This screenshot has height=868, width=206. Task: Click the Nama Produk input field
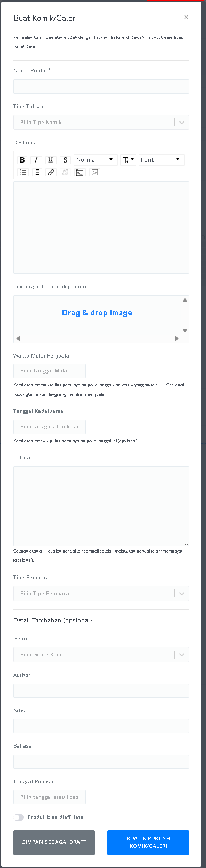pos(101,86)
